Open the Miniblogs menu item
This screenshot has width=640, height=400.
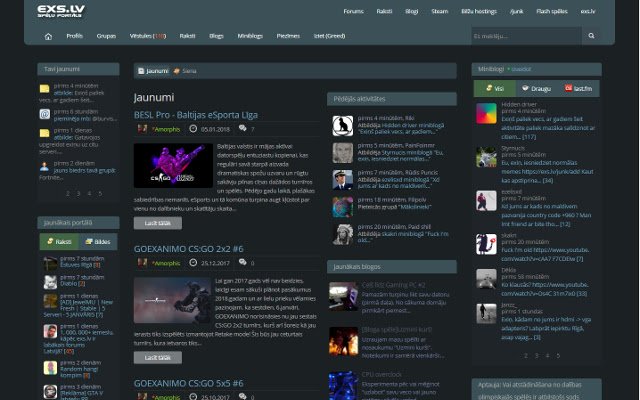[250, 36]
